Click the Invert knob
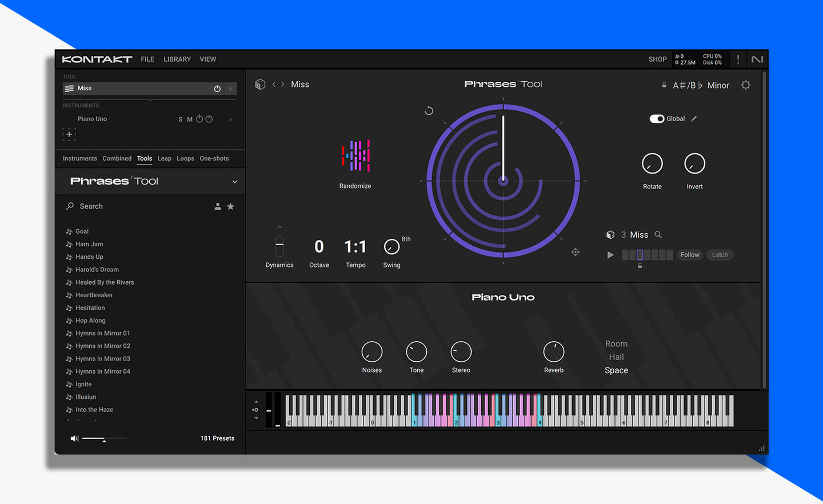This screenshot has width=823, height=504. coord(694,164)
